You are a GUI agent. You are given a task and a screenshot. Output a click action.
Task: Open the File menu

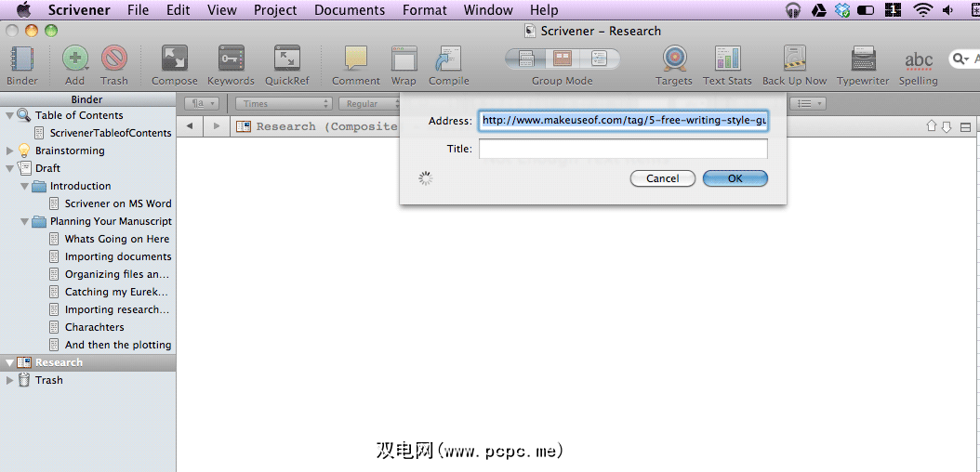138,10
